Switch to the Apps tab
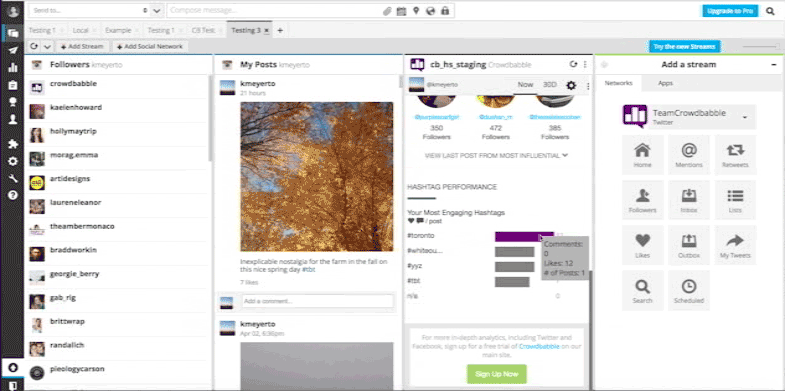Image resolution: width=785 pixels, height=391 pixels. [x=665, y=83]
